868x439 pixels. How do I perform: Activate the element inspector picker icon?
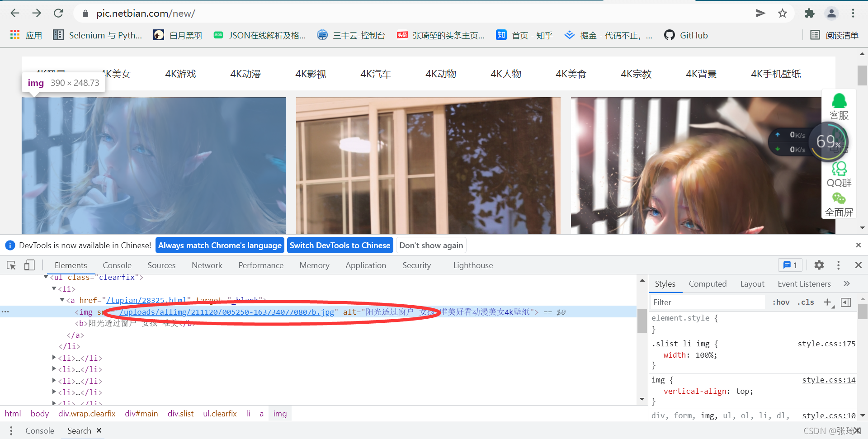pyautogui.click(x=11, y=265)
